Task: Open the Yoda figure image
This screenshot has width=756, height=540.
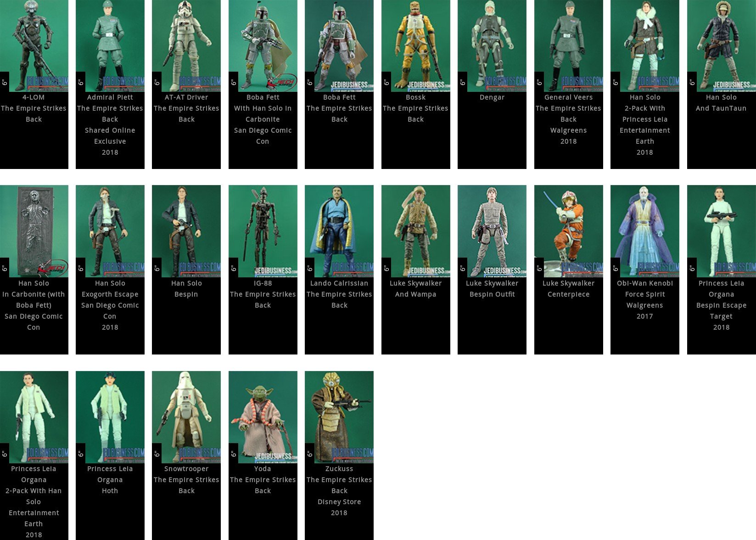Action: (x=263, y=417)
